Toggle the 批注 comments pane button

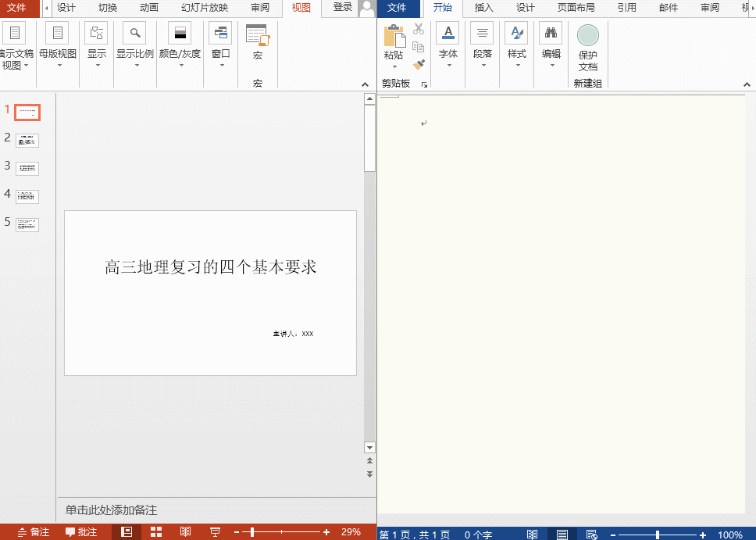pyautogui.click(x=81, y=532)
